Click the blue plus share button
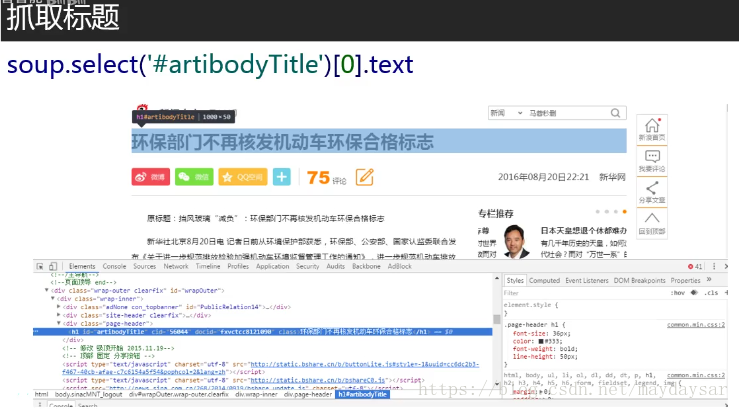 pos(282,177)
